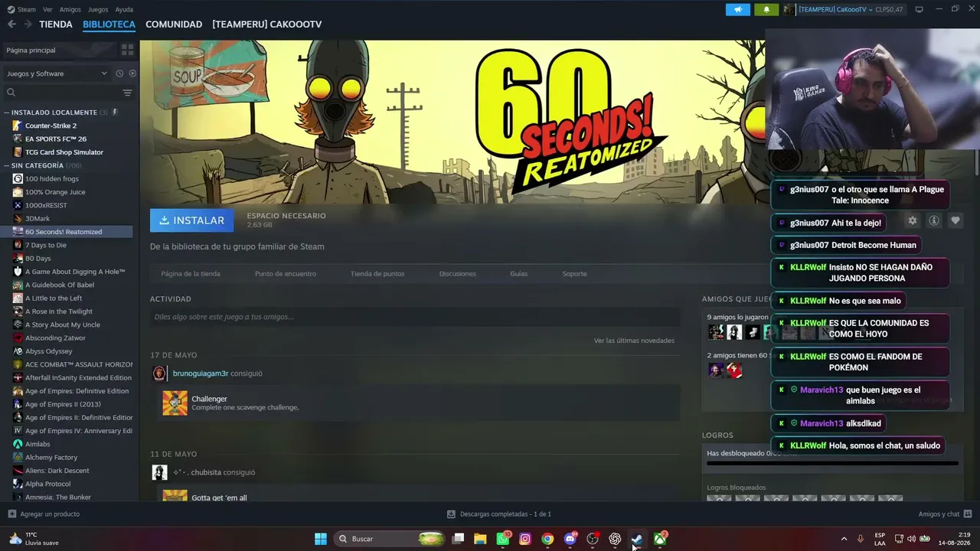Open Google Chrome from the taskbar
The height and width of the screenshot is (551, 980).
547,539
